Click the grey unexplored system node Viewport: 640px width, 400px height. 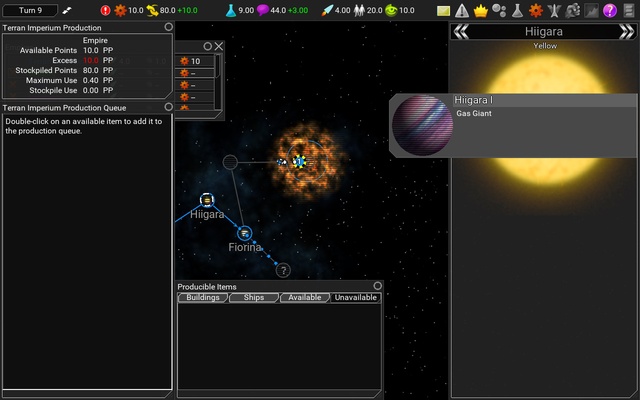(x=230, y=162)
